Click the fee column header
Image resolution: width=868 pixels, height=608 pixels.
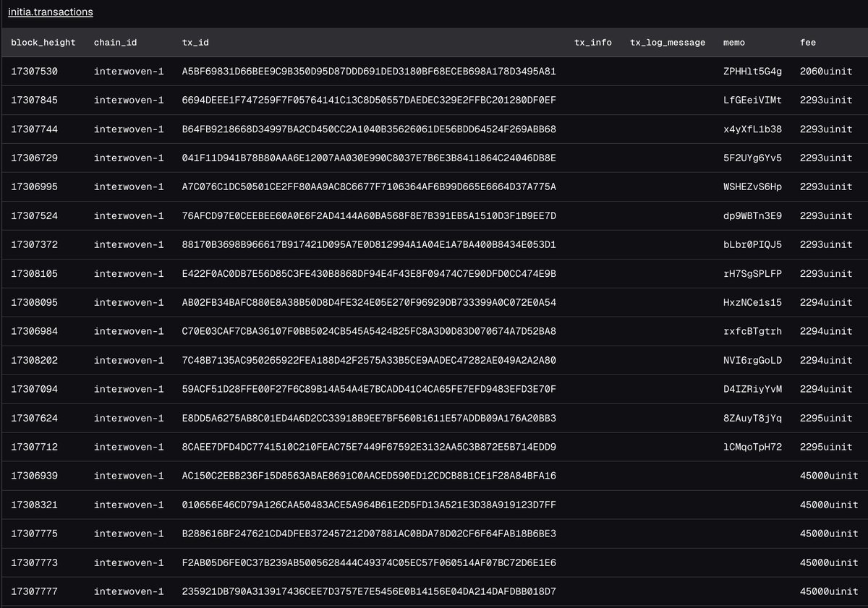[808, 43]
